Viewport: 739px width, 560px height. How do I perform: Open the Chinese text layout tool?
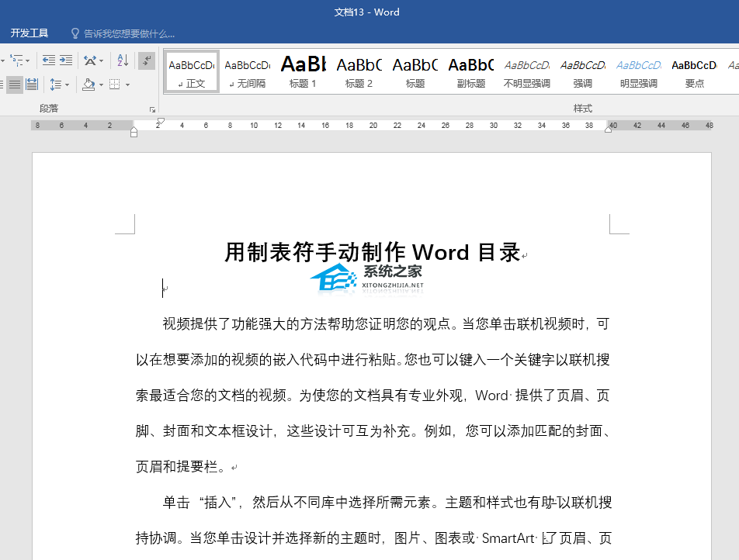tap(91, 60)
